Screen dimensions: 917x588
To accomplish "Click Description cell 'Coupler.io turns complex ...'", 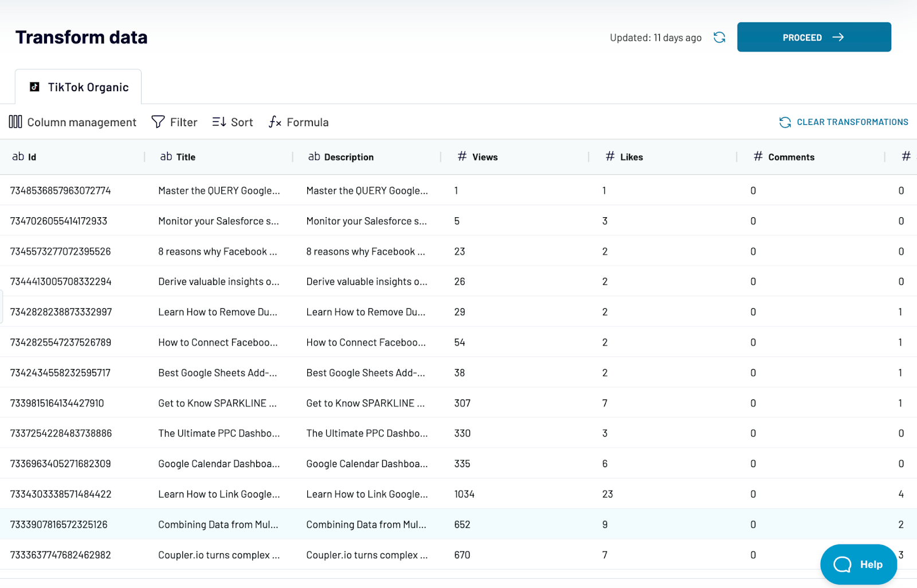I will pyautogui.click(x=367, y=555).
